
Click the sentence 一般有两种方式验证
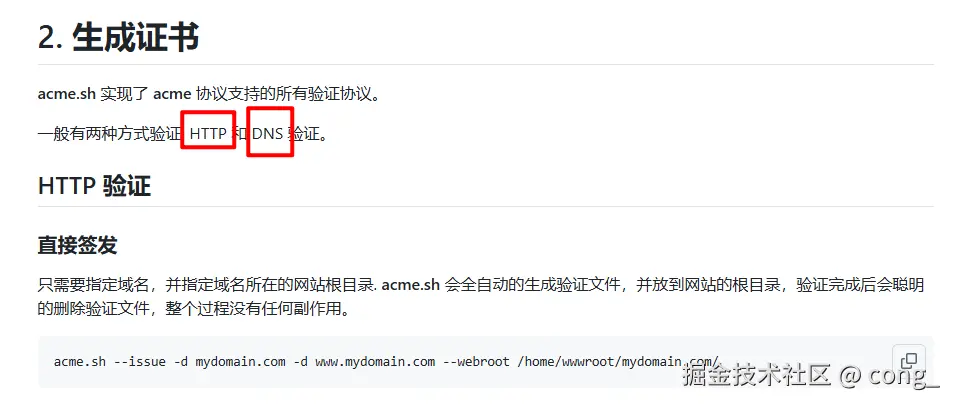(110, 134)
